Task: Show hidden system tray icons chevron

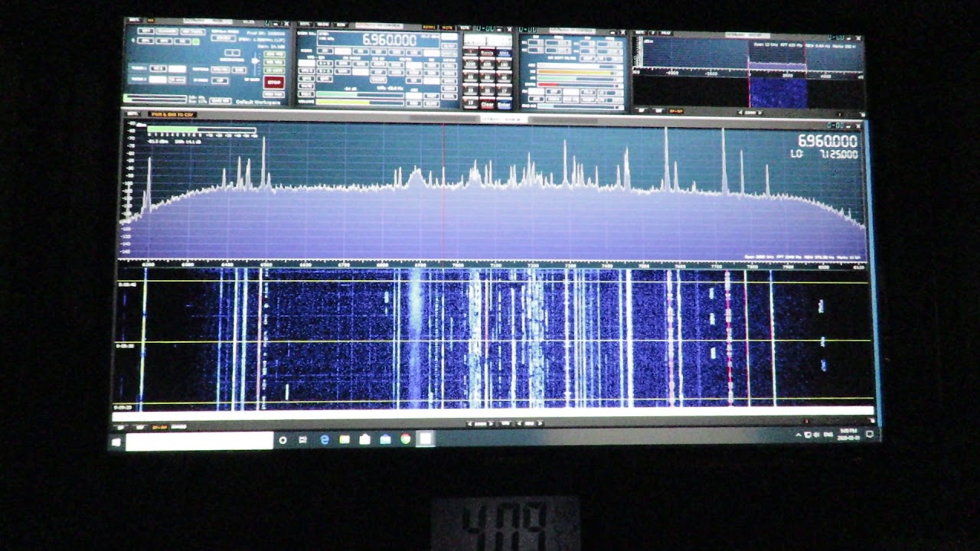Action: [x=799, y=435]
